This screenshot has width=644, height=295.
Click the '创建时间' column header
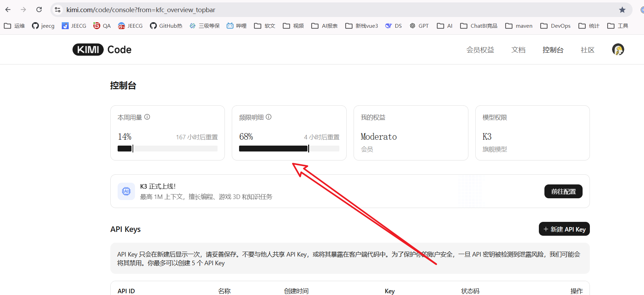[296, 291]
